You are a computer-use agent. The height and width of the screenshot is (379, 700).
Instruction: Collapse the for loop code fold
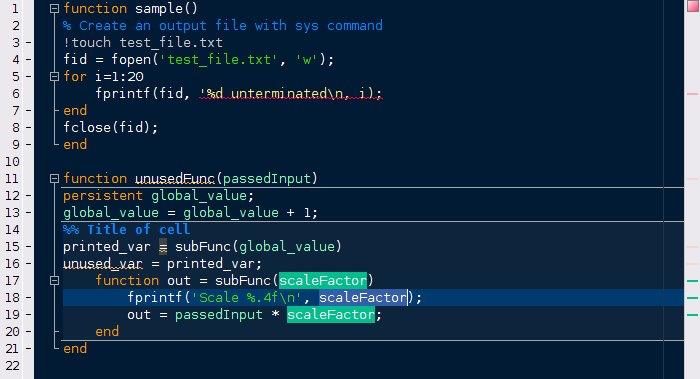pyautogui.click(x=54, y=76)
